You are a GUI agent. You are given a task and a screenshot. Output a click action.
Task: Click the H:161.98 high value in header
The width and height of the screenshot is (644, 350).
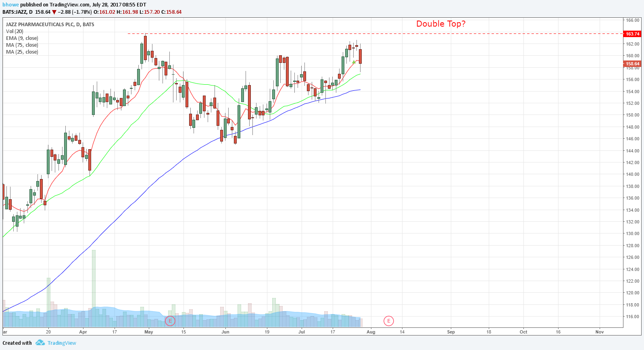pos(127,12)
